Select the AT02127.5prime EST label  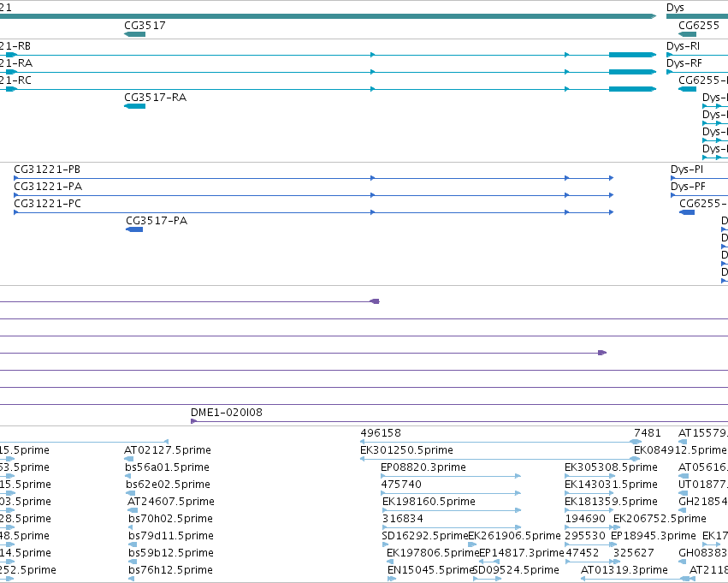(168, 450)
